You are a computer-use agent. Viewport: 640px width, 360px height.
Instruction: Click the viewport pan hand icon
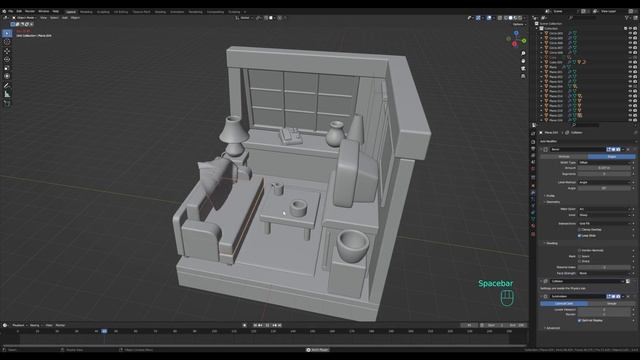point(523,61)
